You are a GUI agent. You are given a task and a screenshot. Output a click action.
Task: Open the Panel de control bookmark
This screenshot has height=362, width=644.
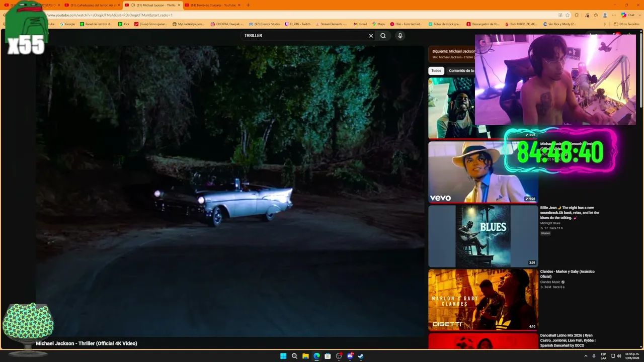(x=96, y=24)
